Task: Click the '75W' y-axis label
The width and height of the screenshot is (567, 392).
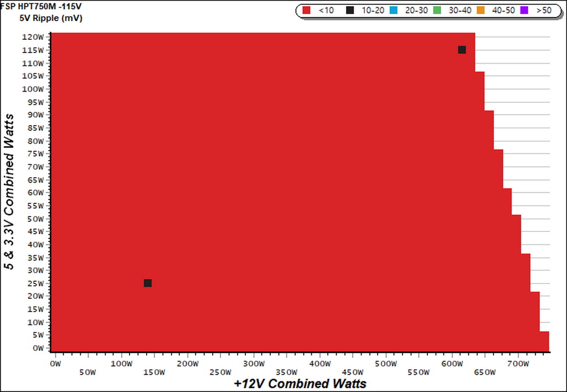Action: pyautogui.click(x=35, y=154)
